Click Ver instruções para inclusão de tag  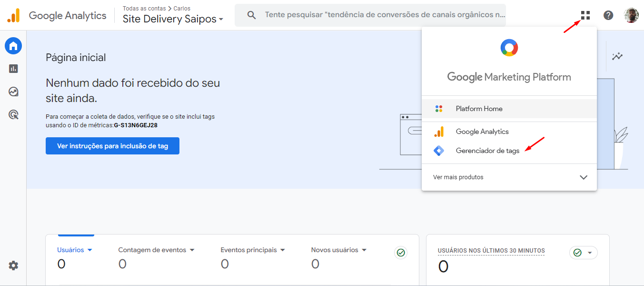pyautogui.click(x=112, y=146)
